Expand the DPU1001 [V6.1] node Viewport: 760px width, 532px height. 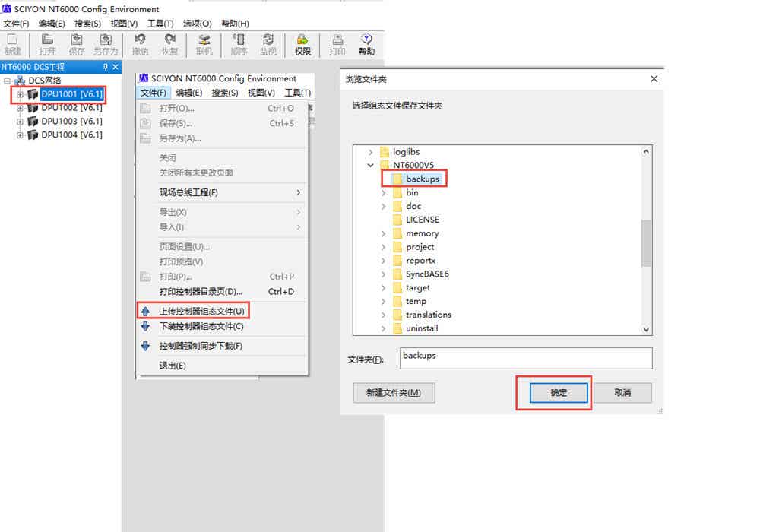(20, 94)
